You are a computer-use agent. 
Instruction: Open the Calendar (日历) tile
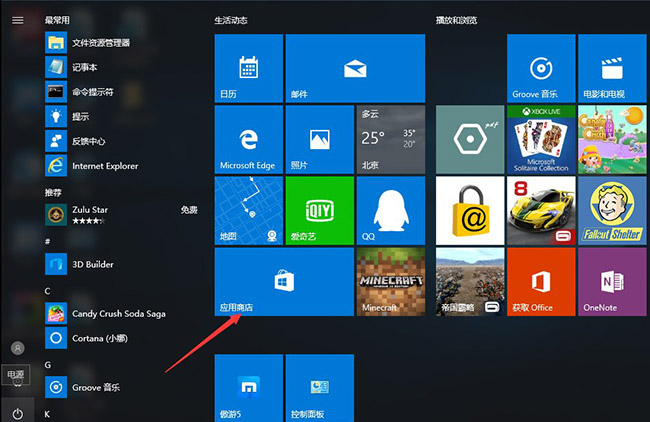(x=249, y=68)
